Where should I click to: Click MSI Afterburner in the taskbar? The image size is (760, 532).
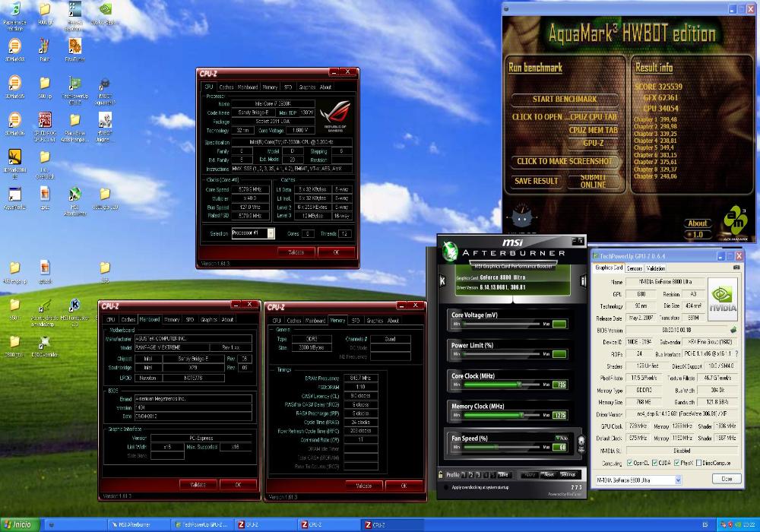138,524
